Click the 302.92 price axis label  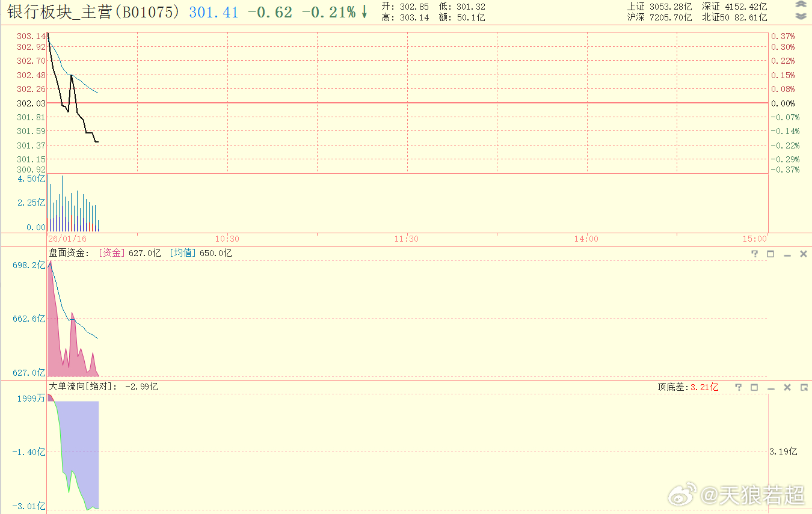point(31,47)
